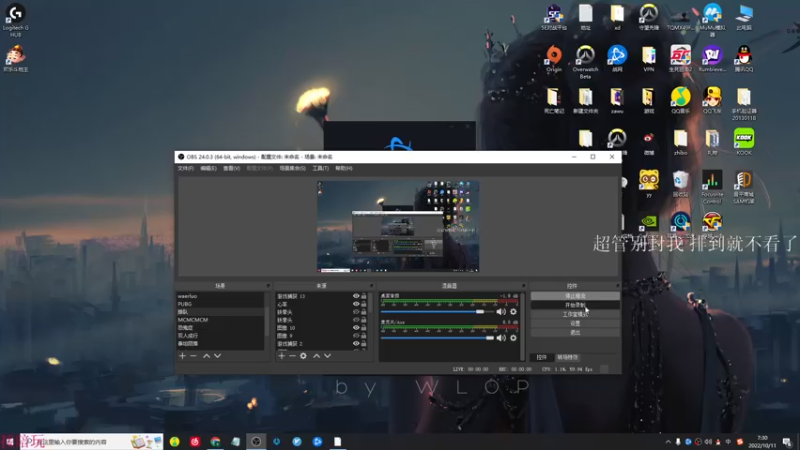Remove the selected scene with the minus icon
The height and width of the screenshot is (450, 800).
[x=193, y=356]
